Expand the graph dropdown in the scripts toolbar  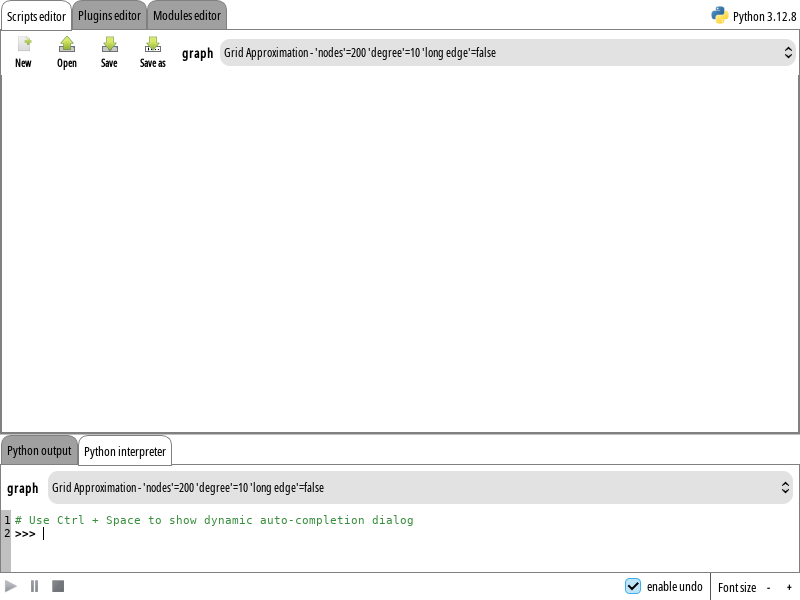point(507,53)
